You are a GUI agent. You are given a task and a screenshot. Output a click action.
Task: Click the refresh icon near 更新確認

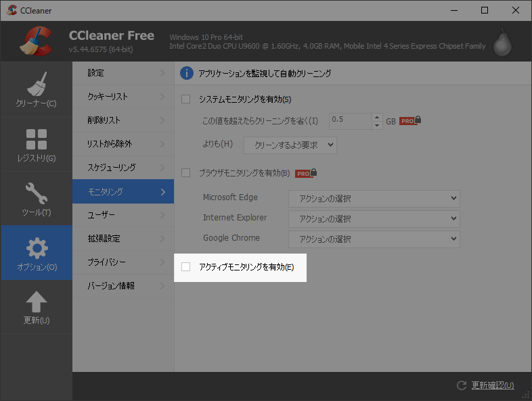pyautogui.click(x=462, y=385)
